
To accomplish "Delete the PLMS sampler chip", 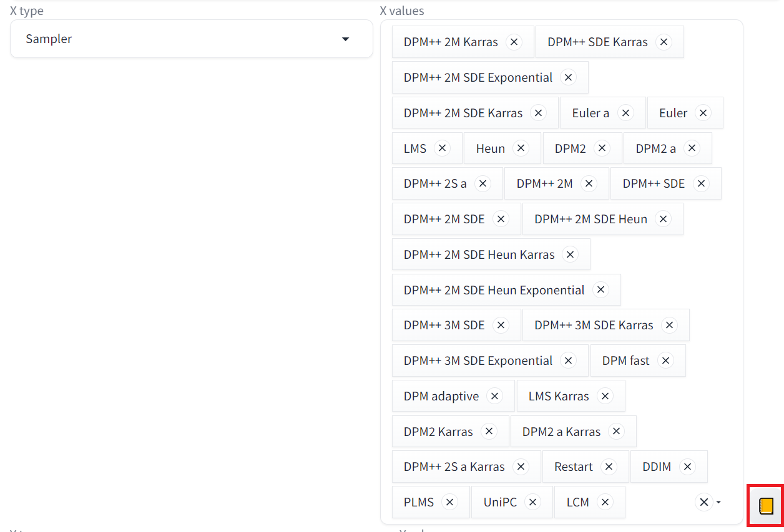I will [449, 502].
